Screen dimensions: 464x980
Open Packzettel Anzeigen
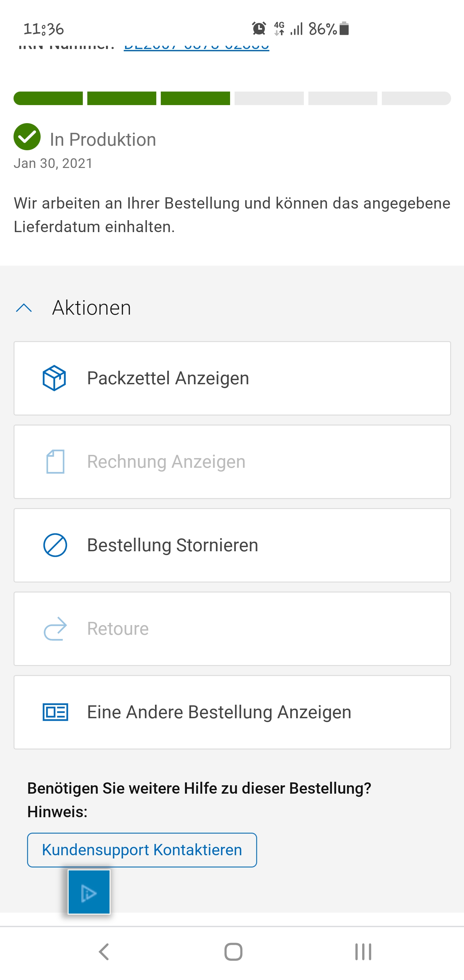click(x=168, y=378)
